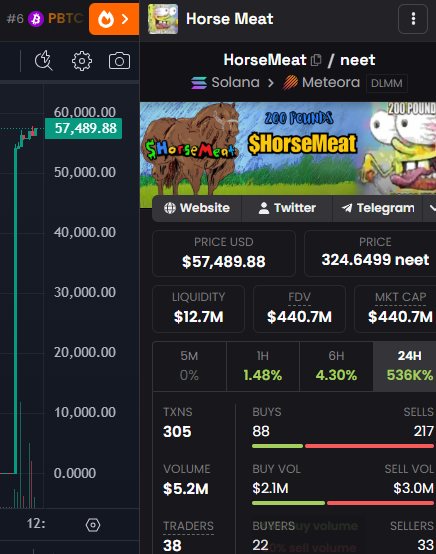Click the Meteora DEX logo

click(x=290, y=83)
